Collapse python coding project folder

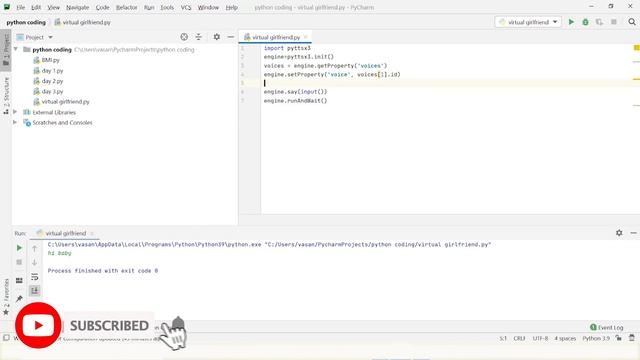click(16, 49)
